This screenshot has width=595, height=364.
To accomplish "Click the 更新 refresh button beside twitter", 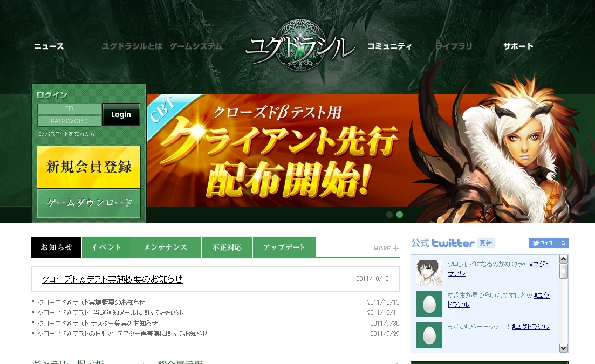I will pos(485,243).
